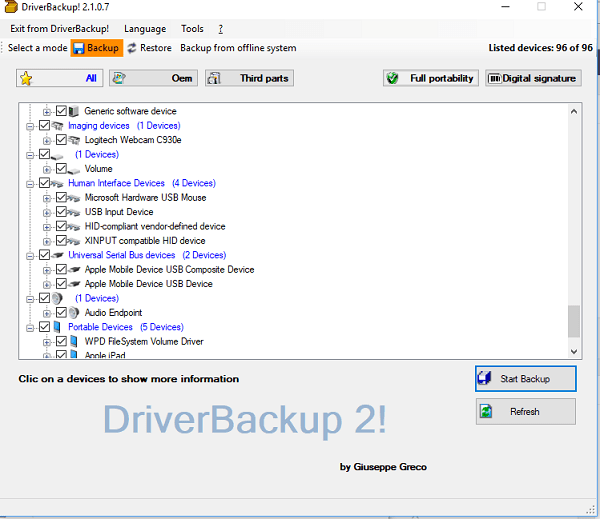Click the Generic software device icon
Screen dimensions: 600x519
[74, 111]
